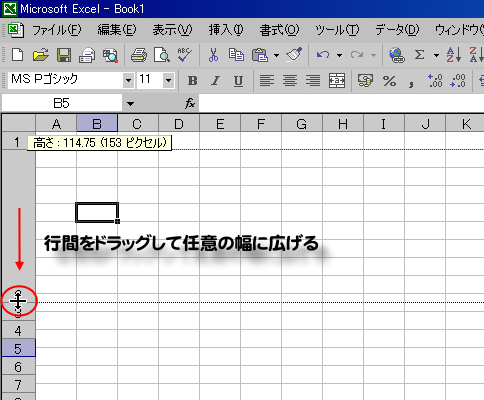Viewport: 484px width, 400px height.
Task: Center cell text
Action: 290,81
